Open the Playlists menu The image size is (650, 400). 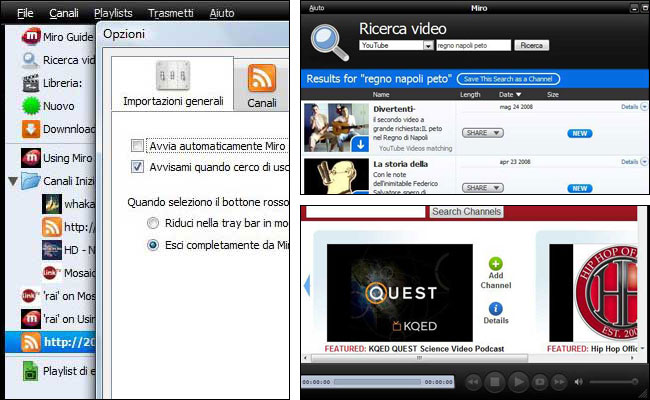point(112,13)
